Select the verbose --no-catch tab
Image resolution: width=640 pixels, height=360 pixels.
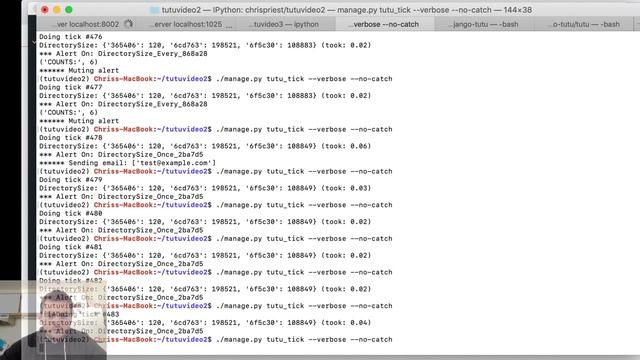point(384,24)
